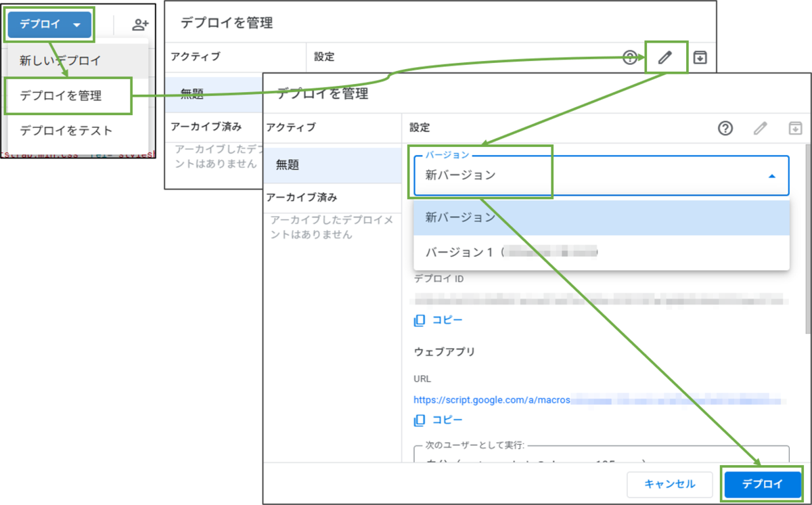Copy the デプロイ ID
The width and height of the screenshot is (812, 505).
point(439,320)
